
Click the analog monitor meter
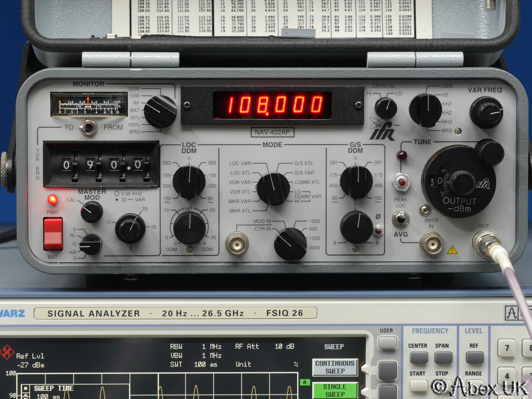(x=88, y=106)
